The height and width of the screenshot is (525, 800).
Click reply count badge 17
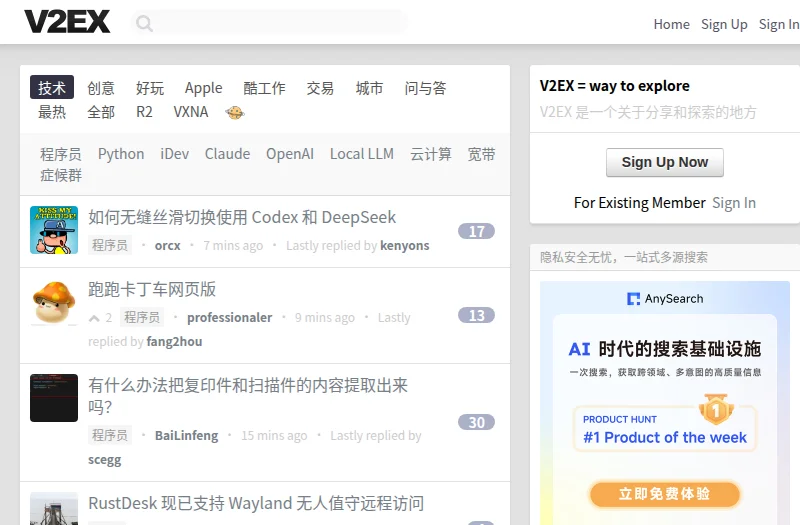[x=476, y=232]
